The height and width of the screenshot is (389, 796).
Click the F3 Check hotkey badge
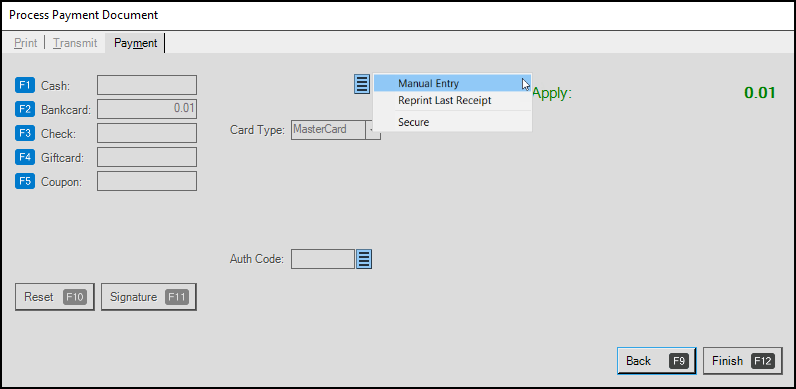[x=25, y=134]
